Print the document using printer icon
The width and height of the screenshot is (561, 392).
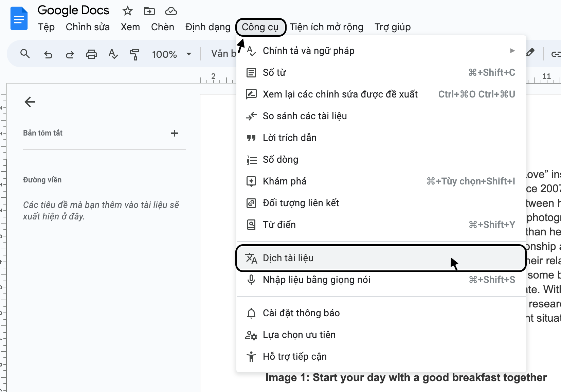[x=91, y=54]
